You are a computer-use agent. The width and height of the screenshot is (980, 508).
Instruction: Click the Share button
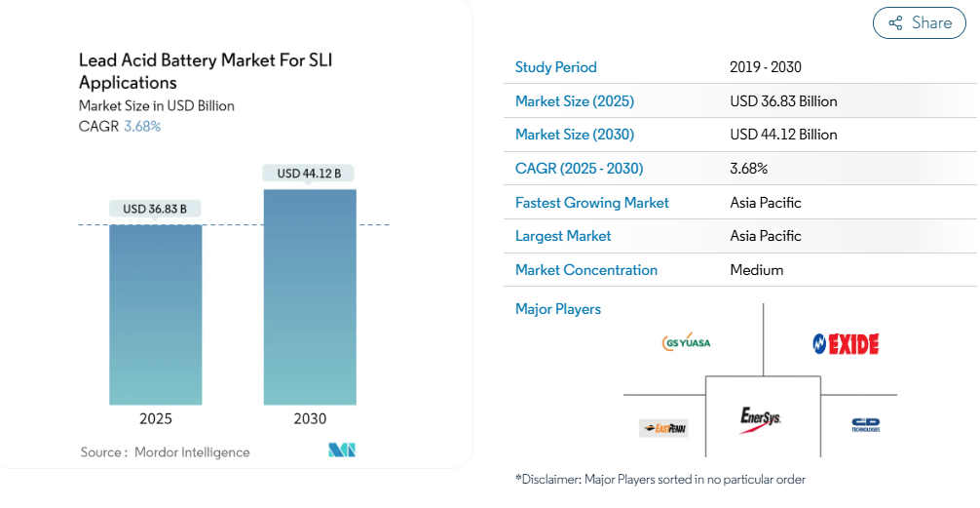pyautogui.click(x=919, y=23)
